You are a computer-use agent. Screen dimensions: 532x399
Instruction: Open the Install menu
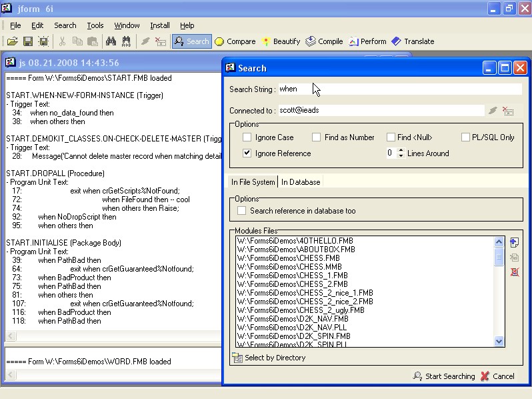(x=160, y=25)
